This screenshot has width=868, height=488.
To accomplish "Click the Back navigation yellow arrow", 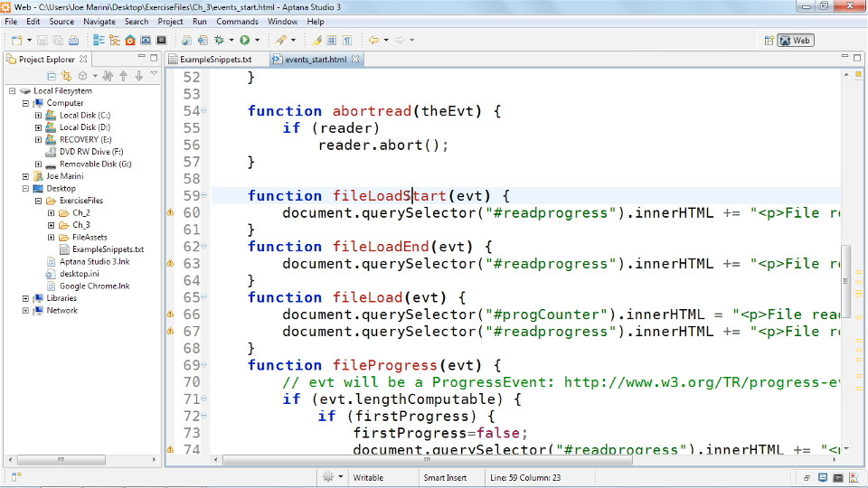I will [x=374, y=41].
